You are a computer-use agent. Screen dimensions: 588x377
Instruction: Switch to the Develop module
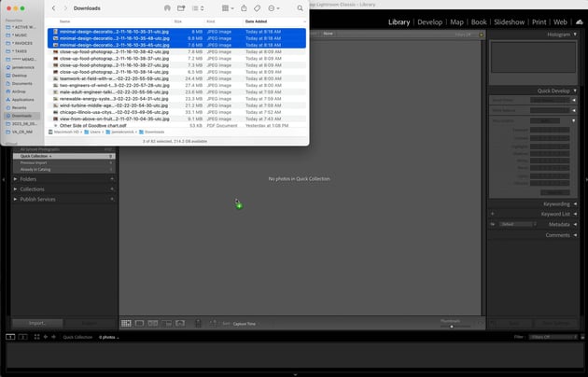(x=429, y=22)
